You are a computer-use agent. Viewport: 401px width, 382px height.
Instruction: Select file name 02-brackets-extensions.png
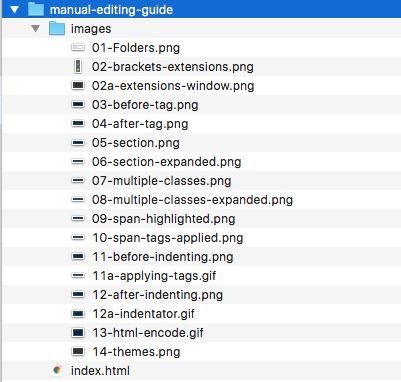click(173, 67)
